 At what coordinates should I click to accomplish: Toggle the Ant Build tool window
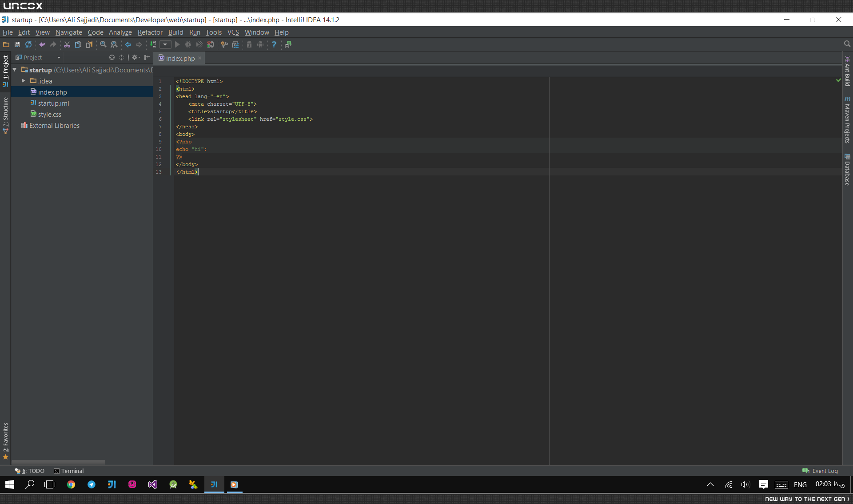[x=847, y=71]
